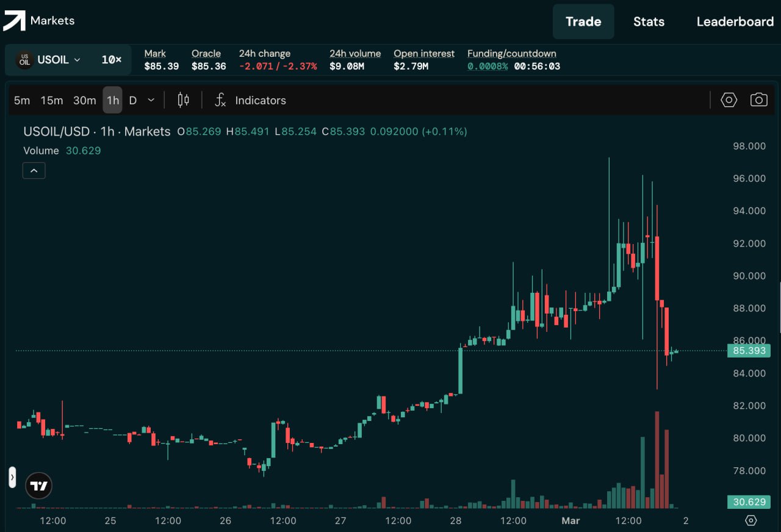Screen dimensions: 781x532
Task: Select the 1h timeframe
Action: [112, 100]
